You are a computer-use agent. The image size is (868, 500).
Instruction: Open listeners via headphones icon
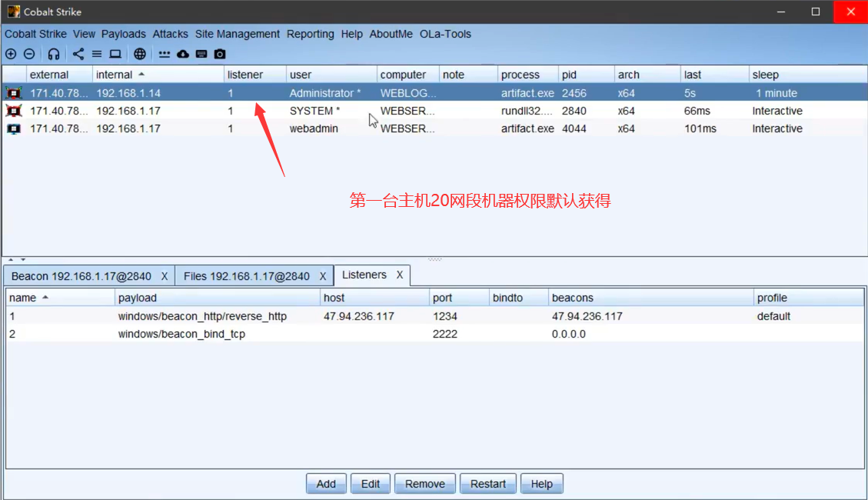(53, 54)
